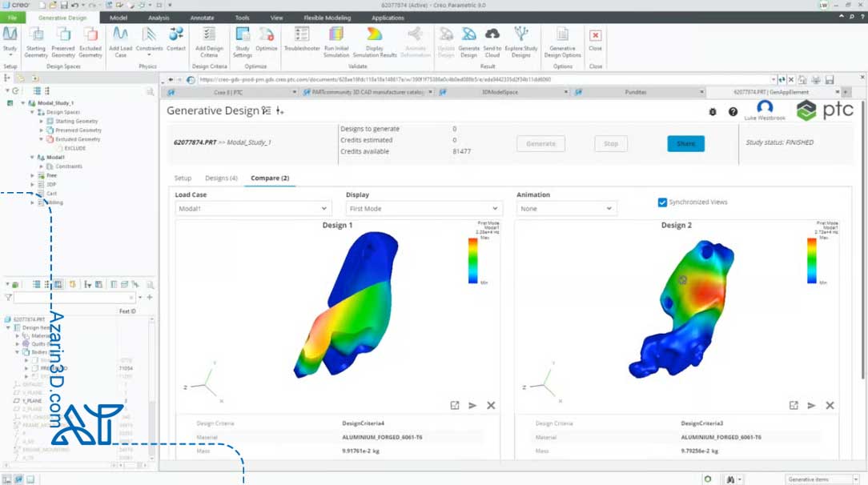
Task: Select the 3DP item in study tree
Action: tap(51, 185)
